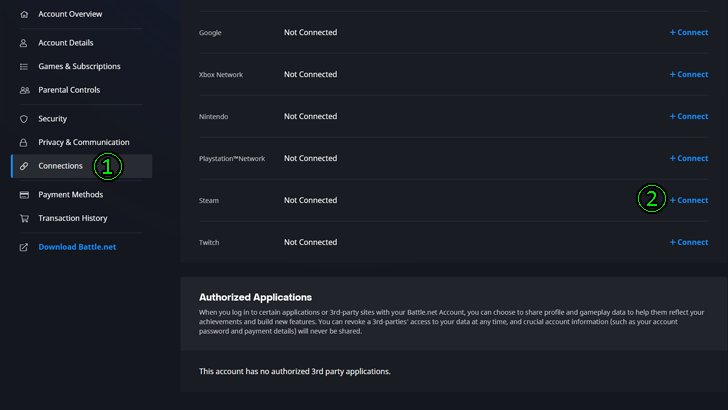Click the person icon beside Account Details
The width and height of the screenshot is (728, 410).
(x=24, y=43)
